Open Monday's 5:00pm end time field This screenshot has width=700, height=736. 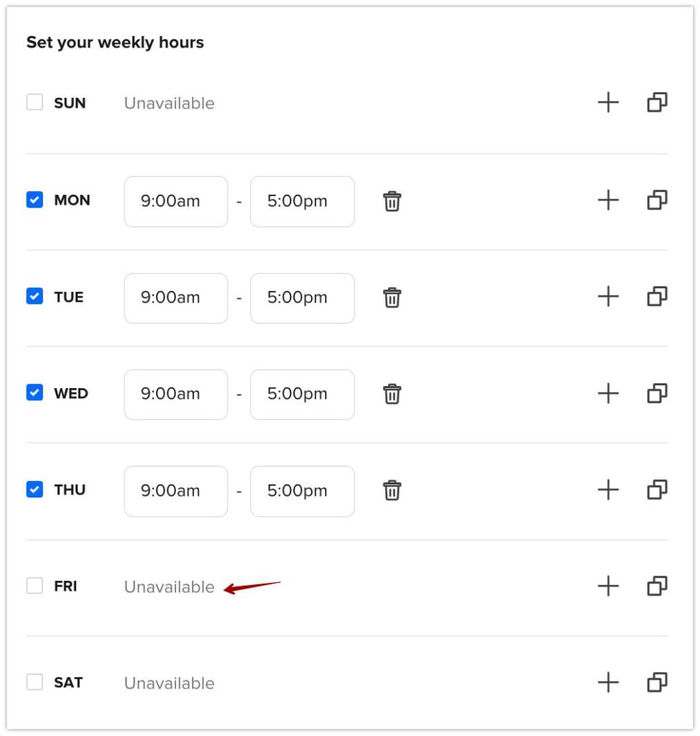pos(303,201)
